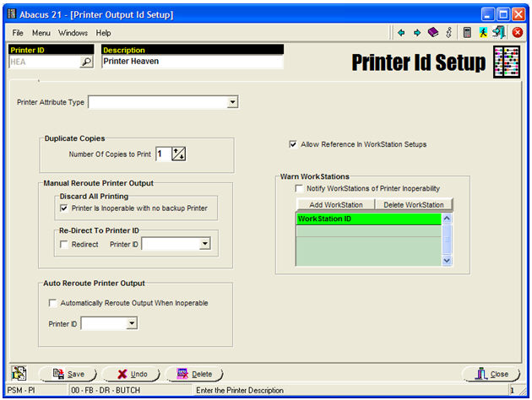Click the running man toolbar icon
532x400 pixels.
[483, 32]
